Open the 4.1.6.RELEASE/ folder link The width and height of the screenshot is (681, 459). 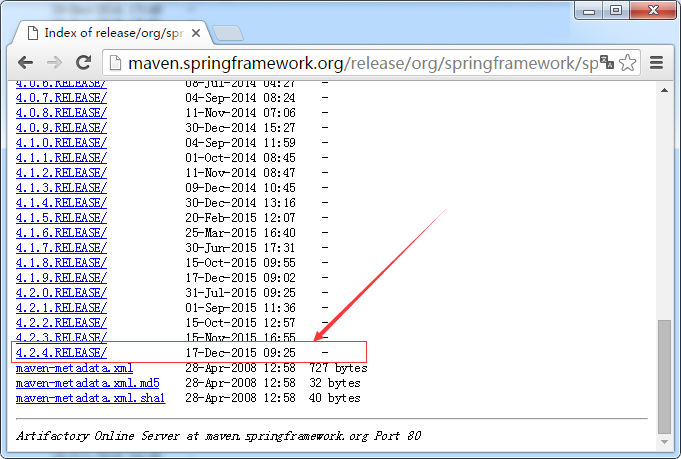61,233
